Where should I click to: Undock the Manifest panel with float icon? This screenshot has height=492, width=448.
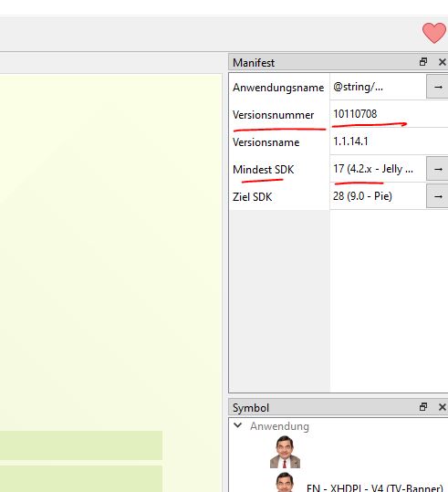(423, 62)
